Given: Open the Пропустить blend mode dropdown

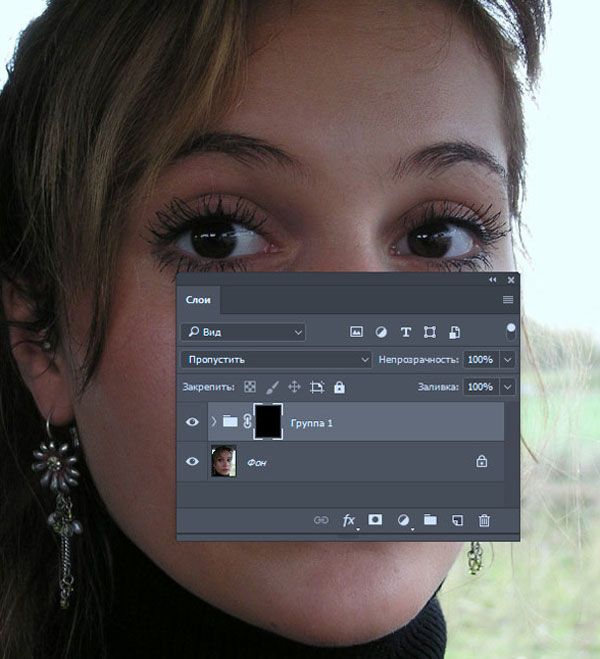Looking at the screenshot, I should click(x=276, y=360).
